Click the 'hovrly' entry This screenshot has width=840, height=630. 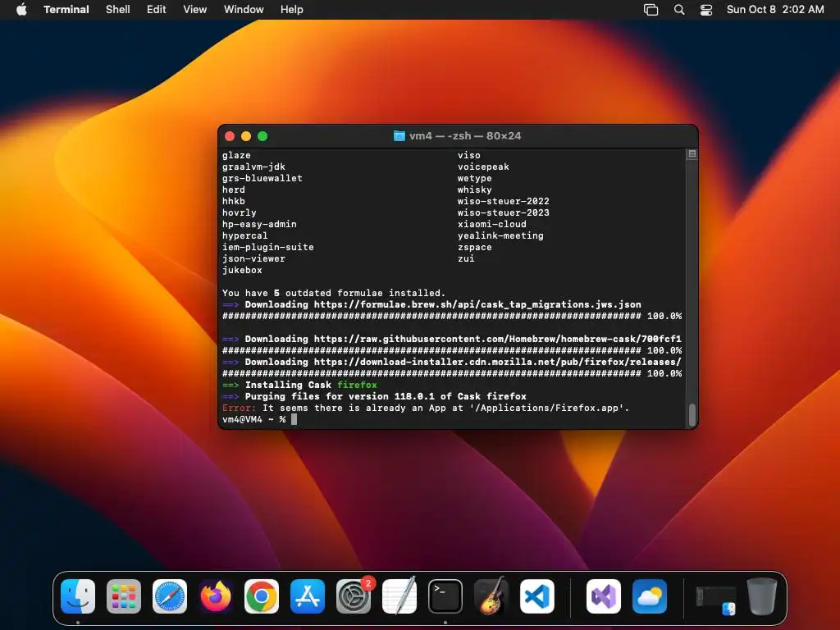[x=240, y=213]
